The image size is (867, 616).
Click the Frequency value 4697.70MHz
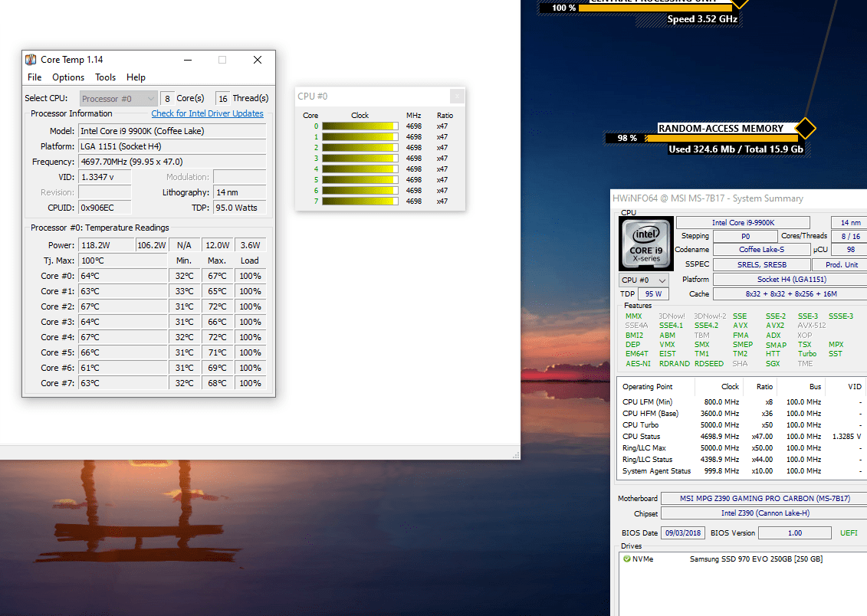(x=172, y=162)
